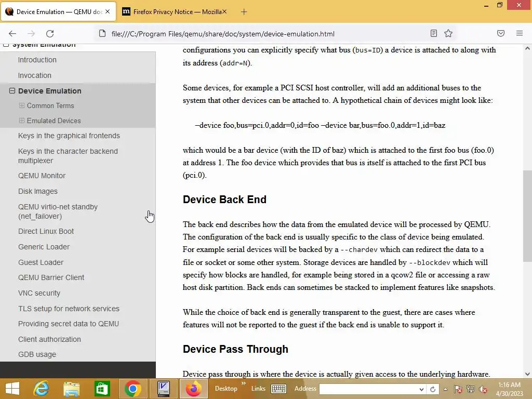This screenshot has width=532, height=399.
Task: Click scrollbar down arrow
Action: click(x=527, y=374)
